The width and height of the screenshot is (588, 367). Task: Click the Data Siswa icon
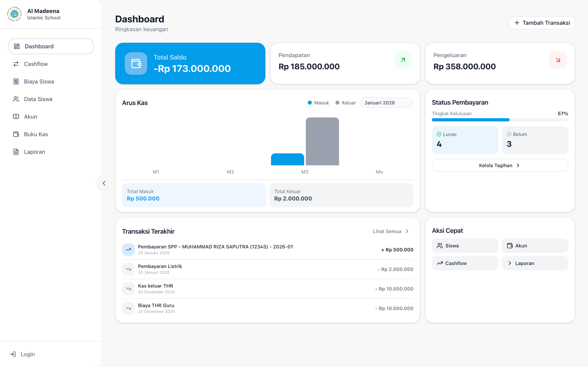tap(16, 99)
